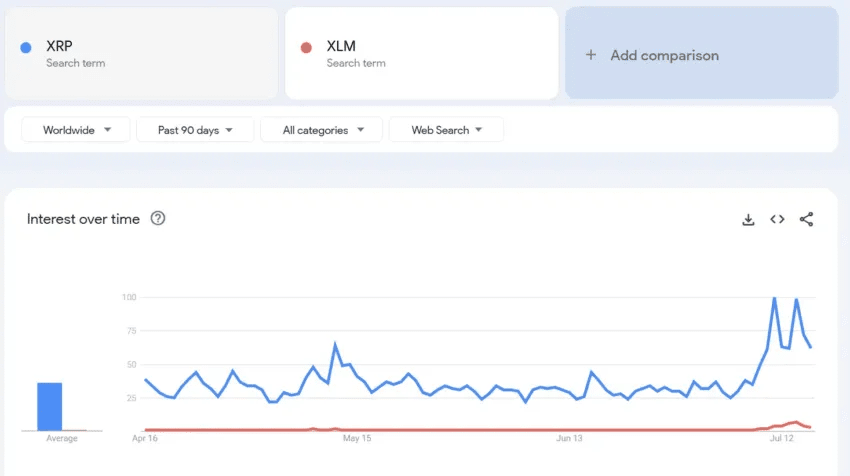Click the May 15 axis label
850x476 pixels.
tap(357, 438)
